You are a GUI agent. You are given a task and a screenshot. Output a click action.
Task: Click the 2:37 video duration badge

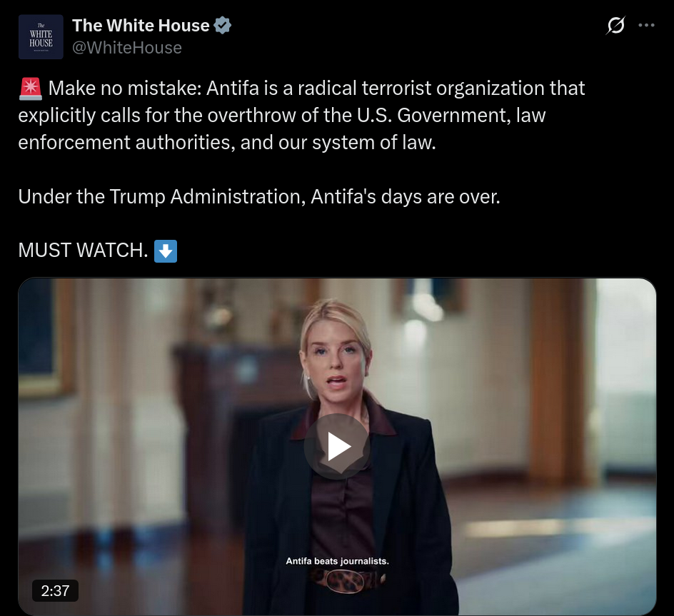[x=55, y=590]
